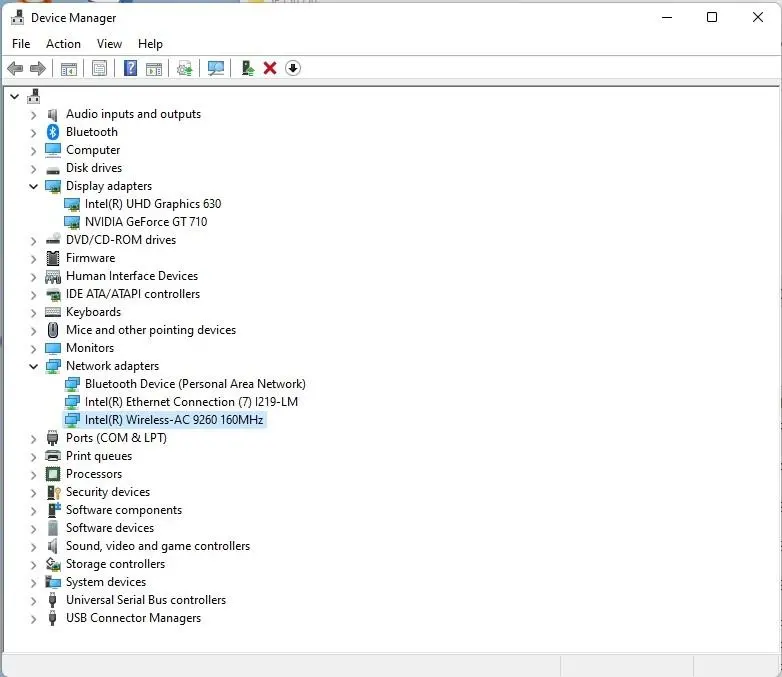The height and width of the screenshot is (677, 782).
Task: Expand the Bluetooth category
Action: [33, 133]
